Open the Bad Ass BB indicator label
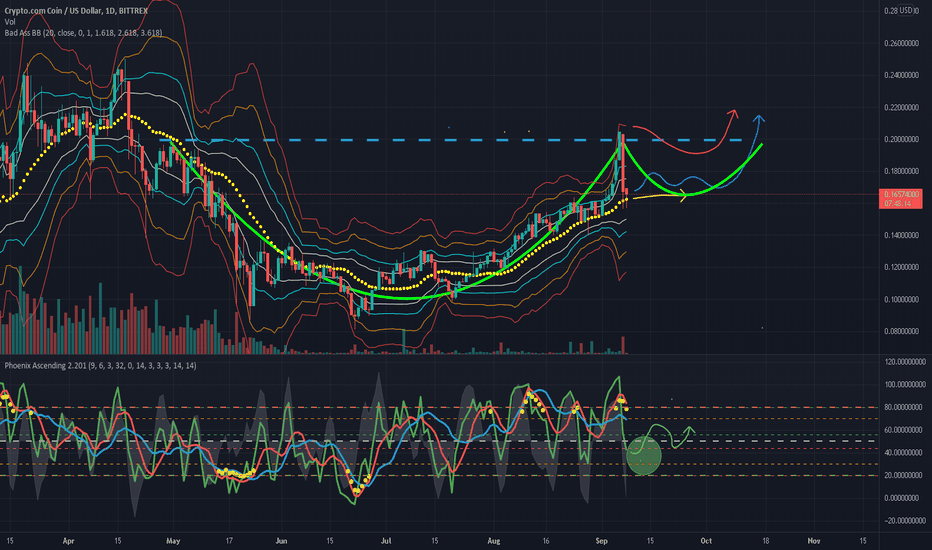Image resolution: width=932 pixels, height=550 pixels. pyautogui.click(x=83, y=33)
